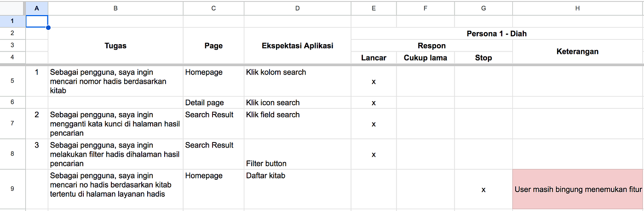Select the Tugas header cell
The height and width of the screenshot is (211, 644).
pos(115,46)
